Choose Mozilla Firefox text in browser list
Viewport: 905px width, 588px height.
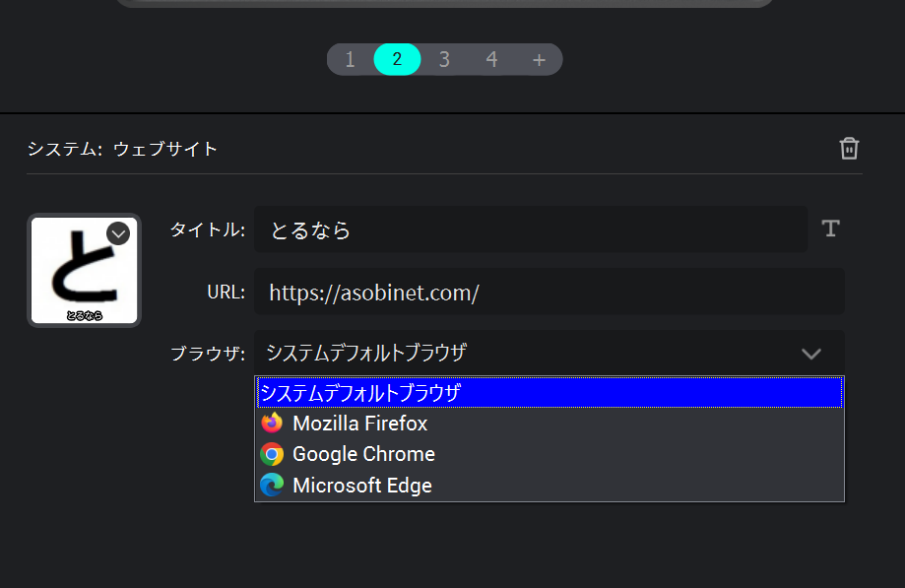click(360, 424)
